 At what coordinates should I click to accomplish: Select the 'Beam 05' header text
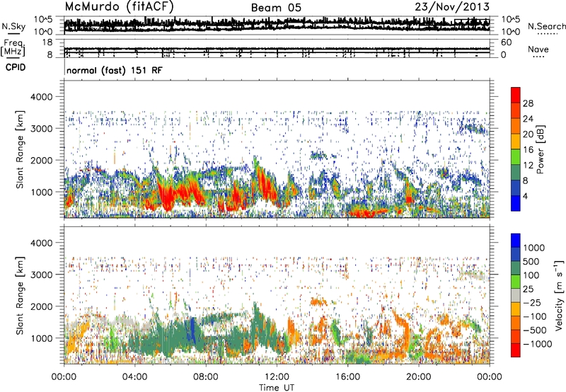(x=276, y=8)
